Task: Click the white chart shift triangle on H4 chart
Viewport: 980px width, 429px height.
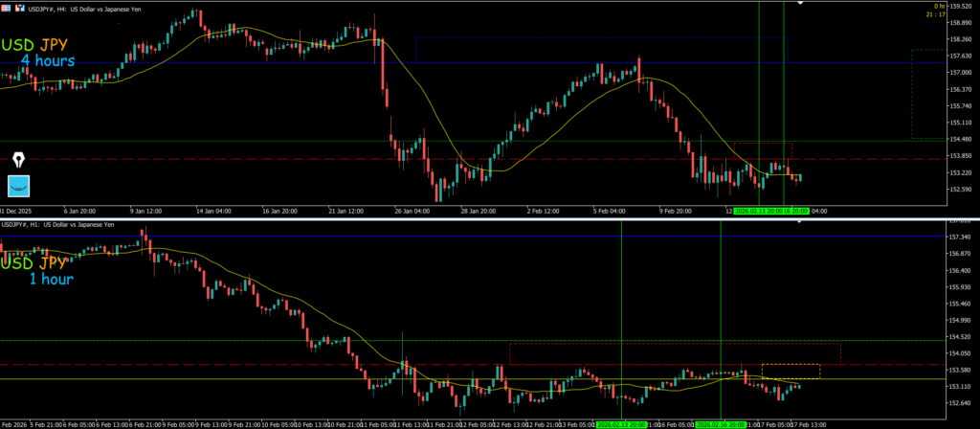Action: (802, 4)
